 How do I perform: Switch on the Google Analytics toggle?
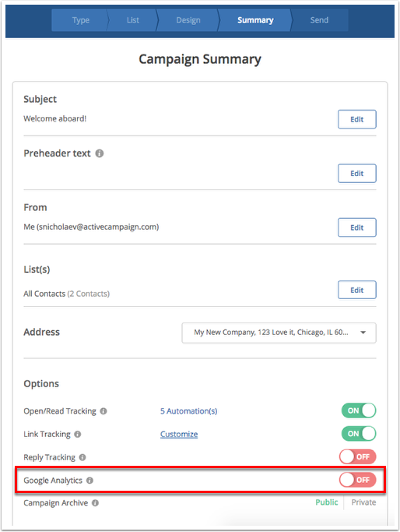tap(358, 480)
